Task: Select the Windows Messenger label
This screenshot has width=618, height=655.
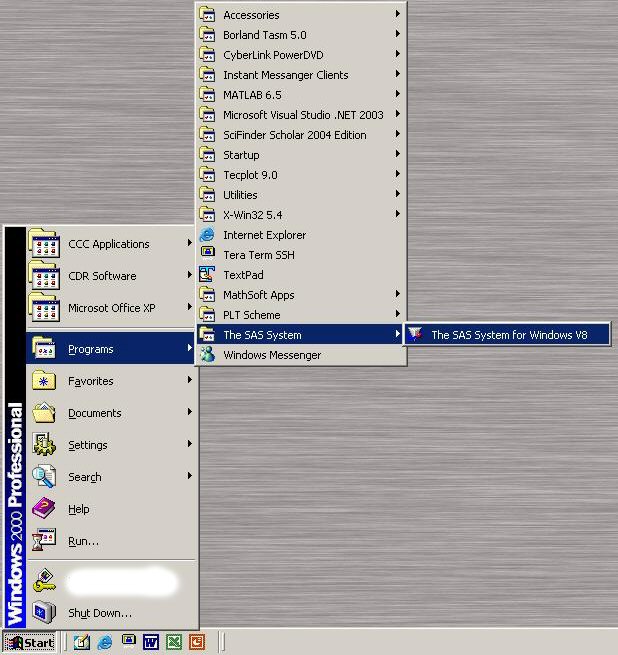Action: pyautogui.click(x=272, y=355)
